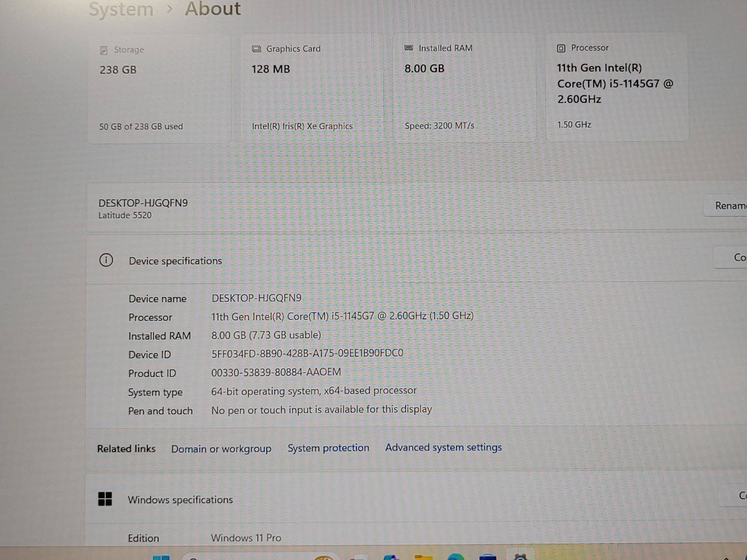Navigate back to System settings

point(120,9)
